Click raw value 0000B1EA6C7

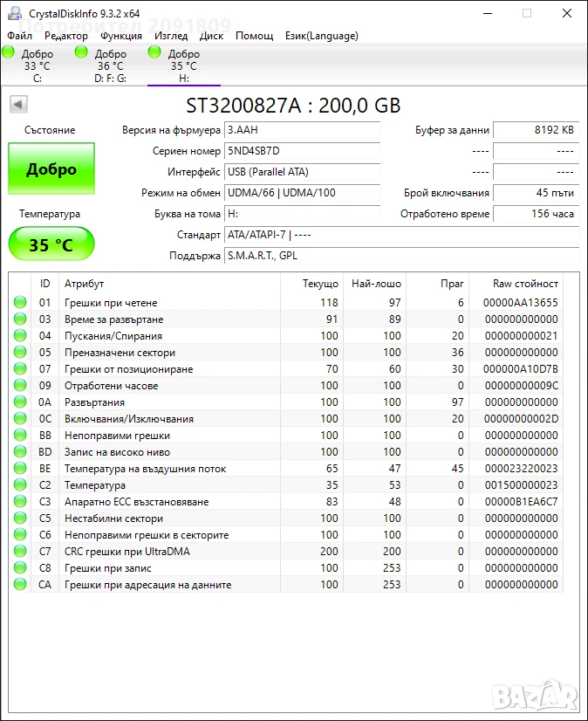522,502
